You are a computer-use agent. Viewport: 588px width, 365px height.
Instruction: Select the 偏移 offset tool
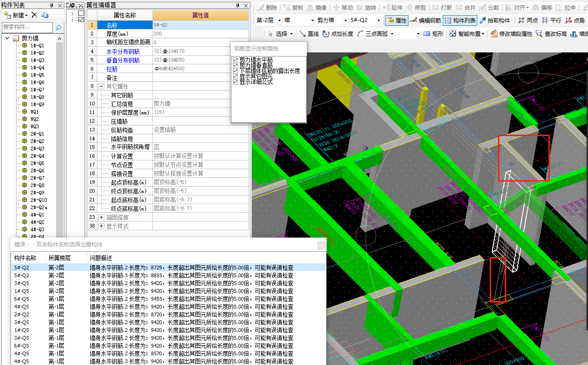543,7
